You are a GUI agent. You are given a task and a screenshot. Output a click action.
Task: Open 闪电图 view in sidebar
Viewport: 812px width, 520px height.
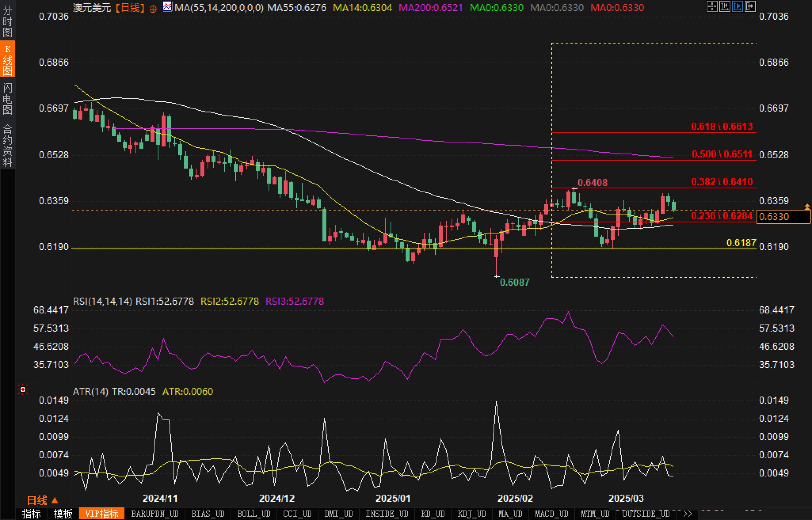pyautogui.click(x=8, y=99)
